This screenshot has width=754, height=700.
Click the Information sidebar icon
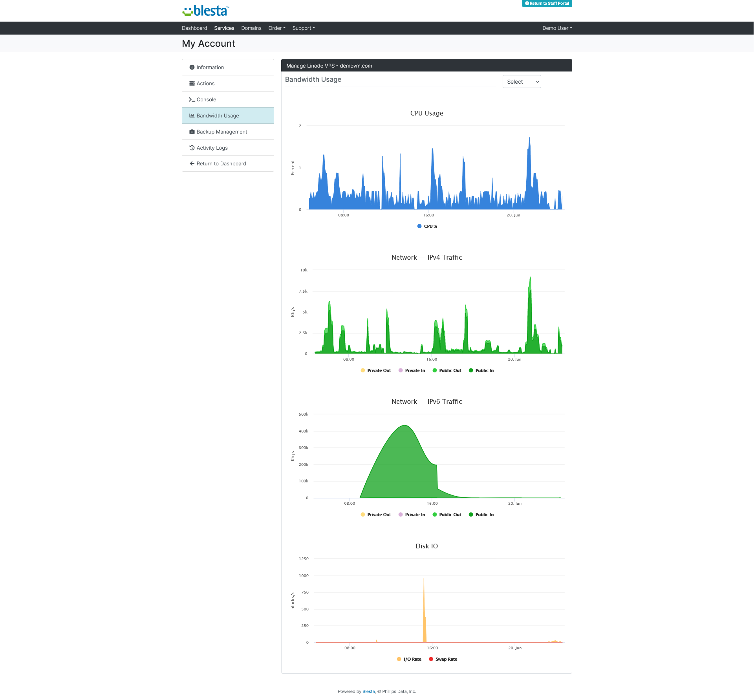click(x=192, y=67)
